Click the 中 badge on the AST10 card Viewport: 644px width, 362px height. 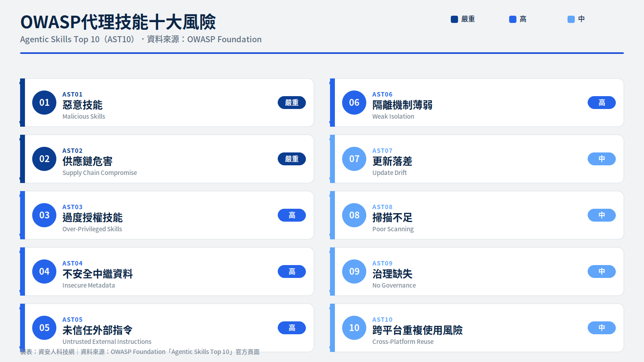(602, 328)
